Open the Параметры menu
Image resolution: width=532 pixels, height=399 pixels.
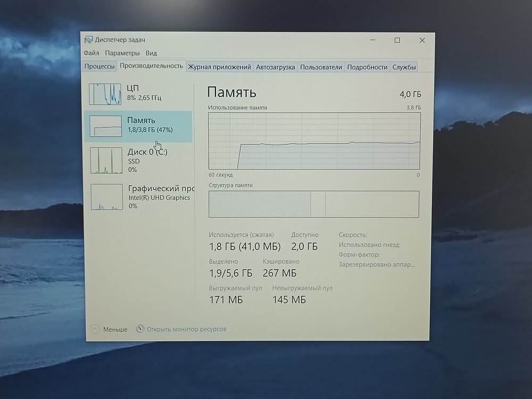point(122,53)
